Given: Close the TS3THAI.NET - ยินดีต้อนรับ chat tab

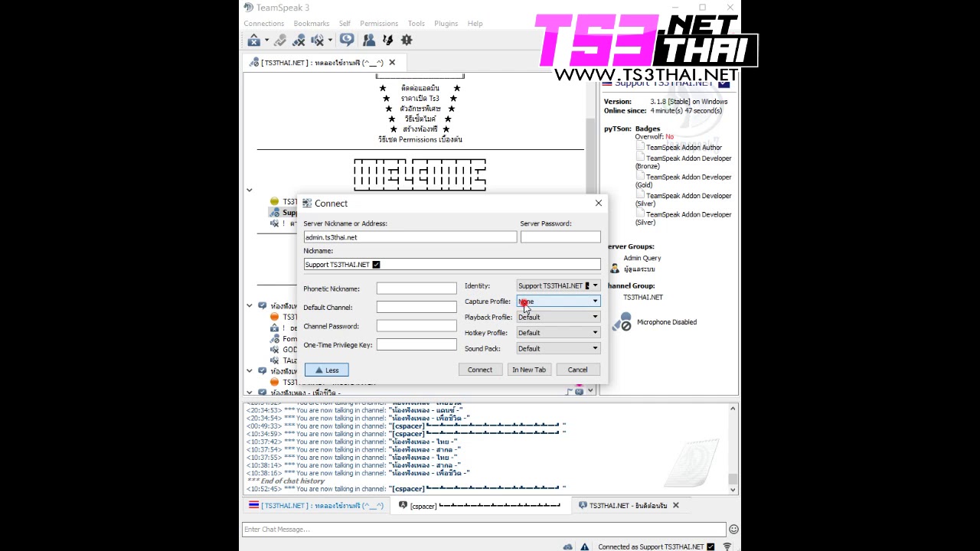Looking at the screenshot, I should 675,505.
